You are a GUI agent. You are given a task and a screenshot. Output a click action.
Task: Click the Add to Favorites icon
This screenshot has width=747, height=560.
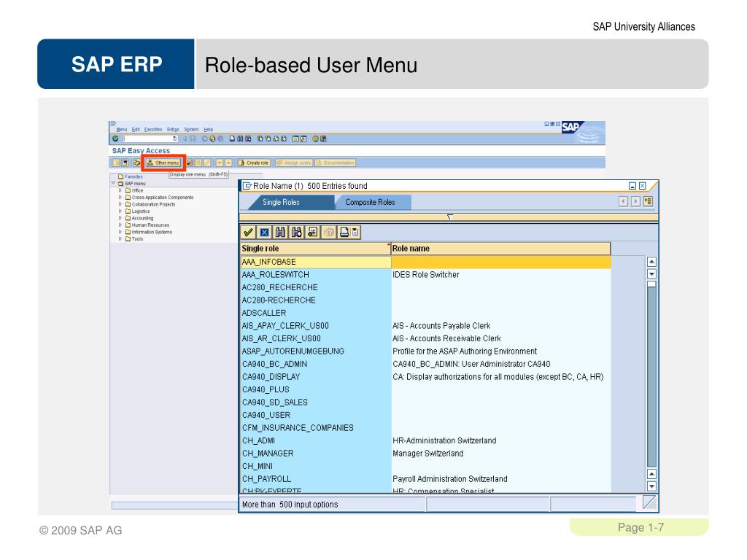(190, 163)
